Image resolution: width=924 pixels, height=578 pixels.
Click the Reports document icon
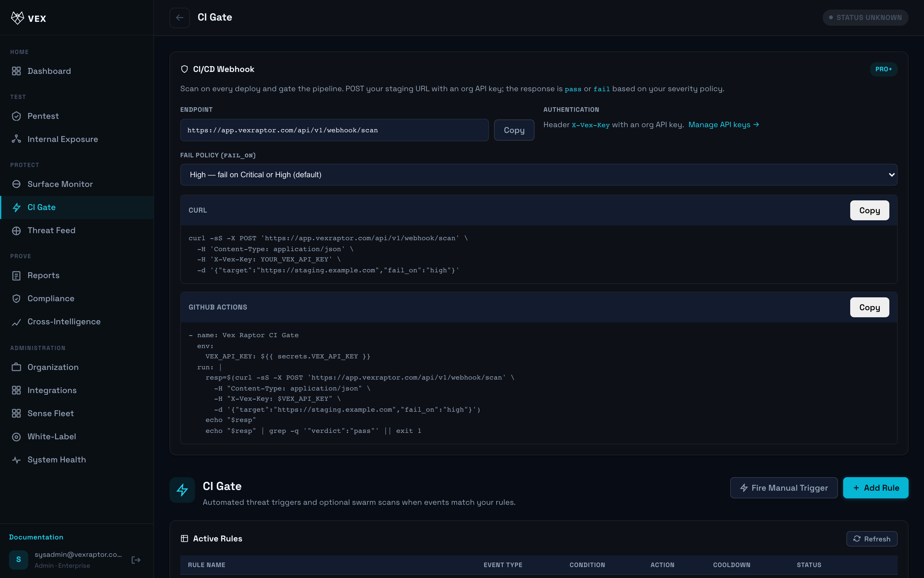pos(16,276)
